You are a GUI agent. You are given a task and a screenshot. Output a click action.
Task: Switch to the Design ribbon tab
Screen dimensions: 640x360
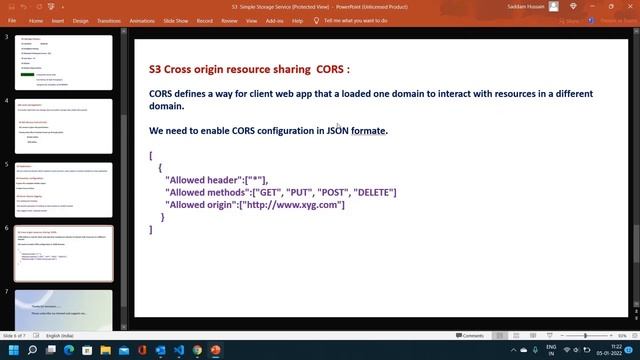tap(80, 20)
